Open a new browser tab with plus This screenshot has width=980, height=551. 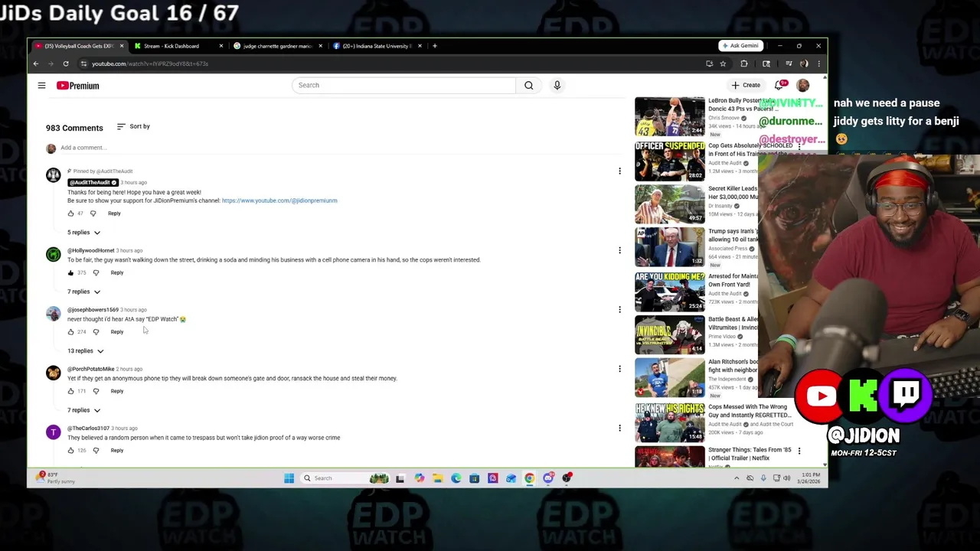click(x=434, y=46)
